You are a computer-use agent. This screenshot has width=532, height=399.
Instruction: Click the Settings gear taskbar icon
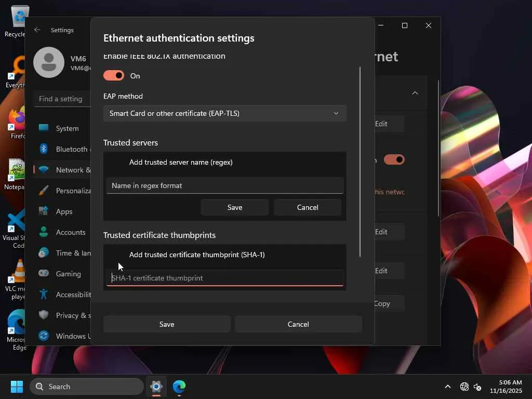[x=156, y=387]
